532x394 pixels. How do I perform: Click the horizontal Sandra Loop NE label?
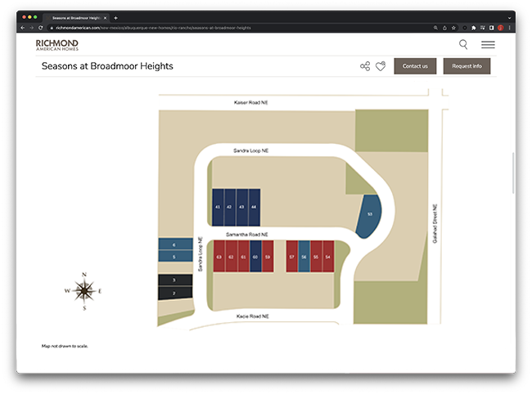(x=251, y=150)
